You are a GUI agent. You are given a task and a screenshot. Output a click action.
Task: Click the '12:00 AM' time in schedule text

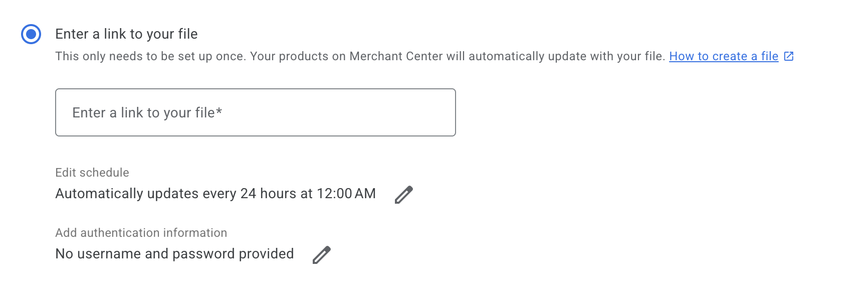pyautogui.click(x=346, y=194)
